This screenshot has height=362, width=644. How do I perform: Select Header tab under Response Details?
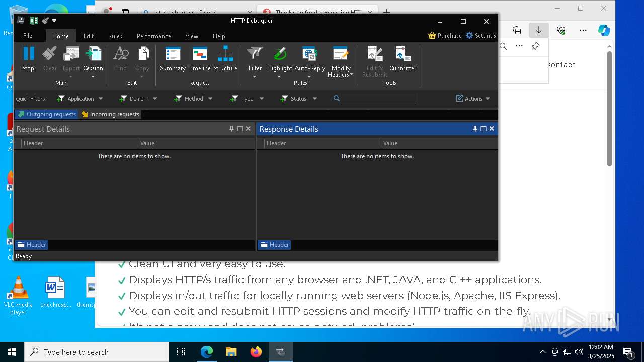pos(274,245)
